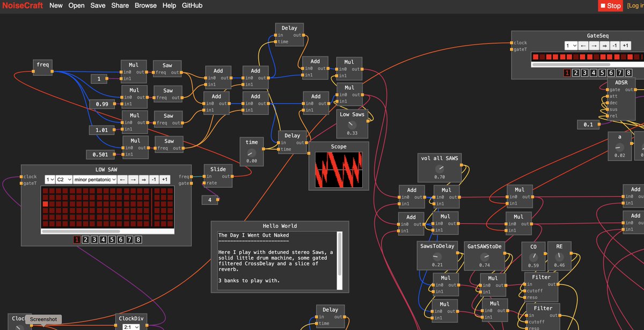Viewport: 644px width, 330px height.
Task: Shift LOW SAW pattern left with arrow
Action: [x=123, y=179]
